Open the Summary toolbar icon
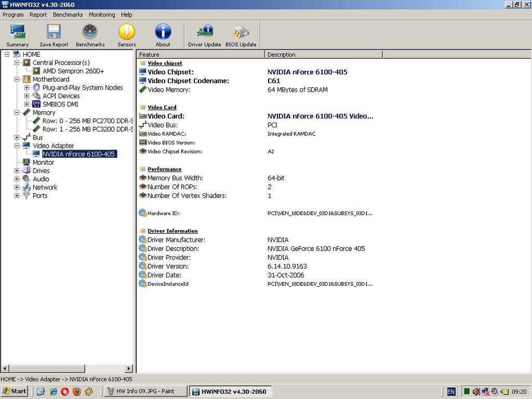532x399 pixels. 18,35
